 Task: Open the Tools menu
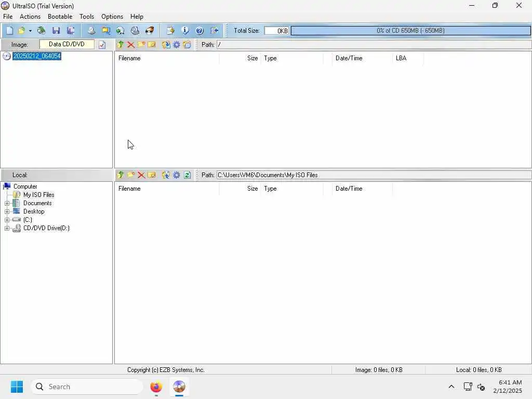pyautogui.click(x=87, y=17)
